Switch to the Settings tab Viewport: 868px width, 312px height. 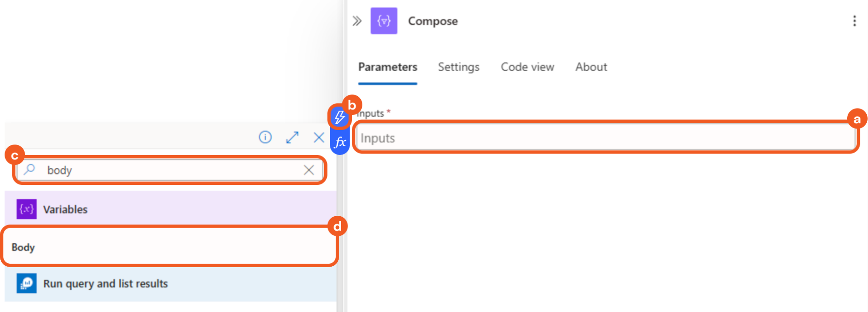coord(459,67)
